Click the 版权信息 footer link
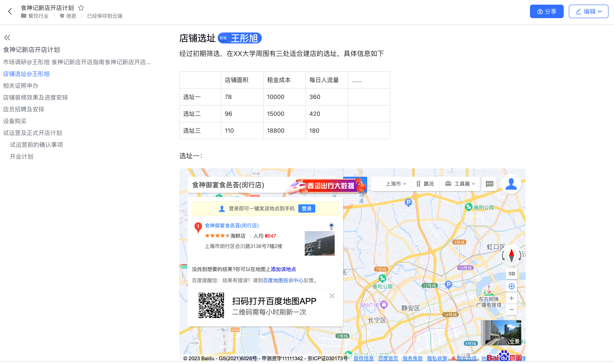 363,358
